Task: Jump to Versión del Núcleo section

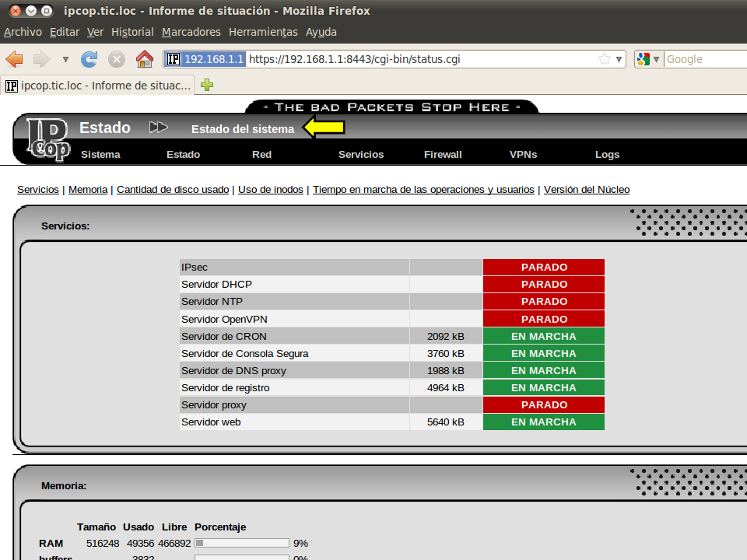Action: tap(587, 189)
